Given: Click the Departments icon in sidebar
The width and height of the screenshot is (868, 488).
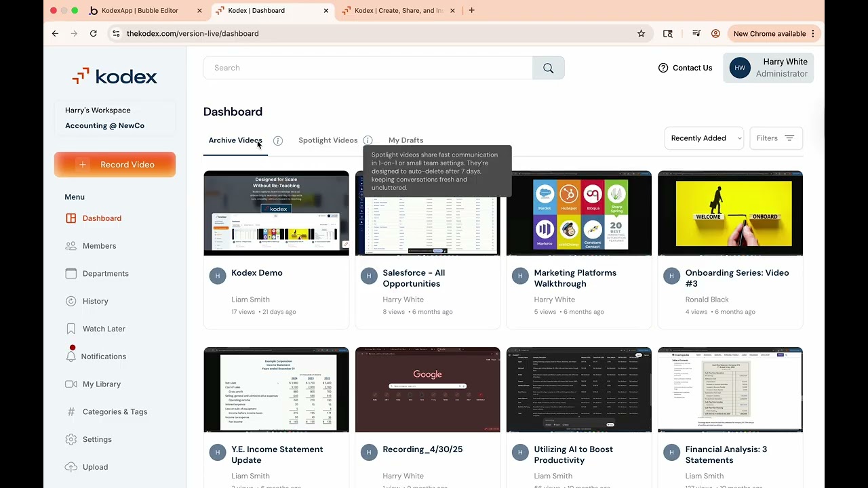Looking at the screenshot, I should pos(71,273).
